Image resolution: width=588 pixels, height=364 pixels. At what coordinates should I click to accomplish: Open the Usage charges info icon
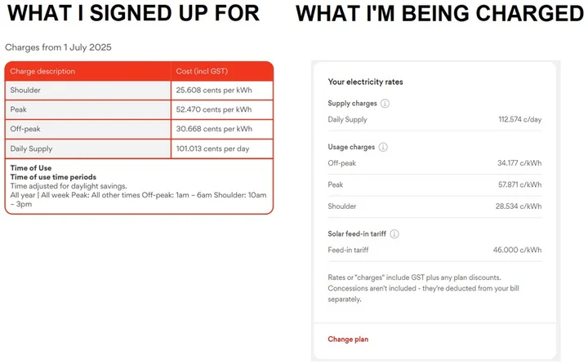pos(383,147)
